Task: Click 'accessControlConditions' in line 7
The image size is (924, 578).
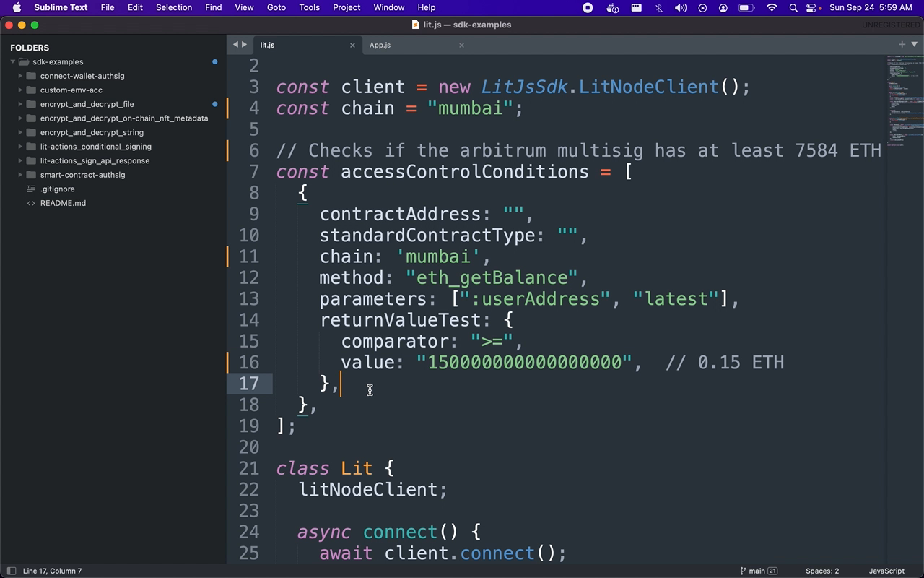Action: coord(465,172)
